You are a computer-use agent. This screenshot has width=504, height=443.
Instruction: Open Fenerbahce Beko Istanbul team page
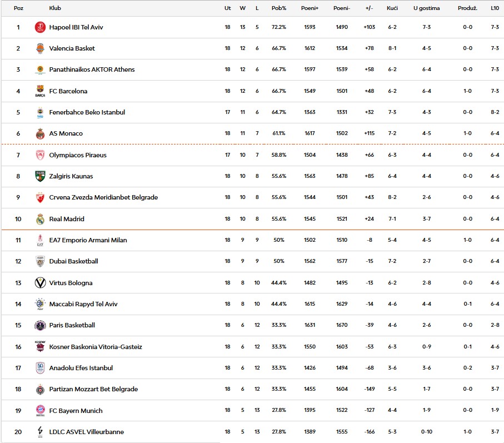(87, 112)
